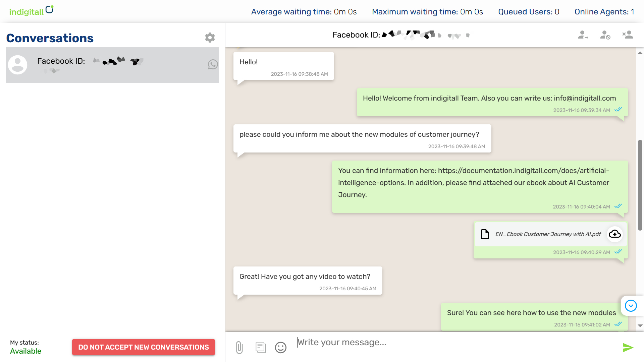The height and width of the screenshot is (362, 644).
Task: Open the emoji picker icon
Action: [280, 347]
